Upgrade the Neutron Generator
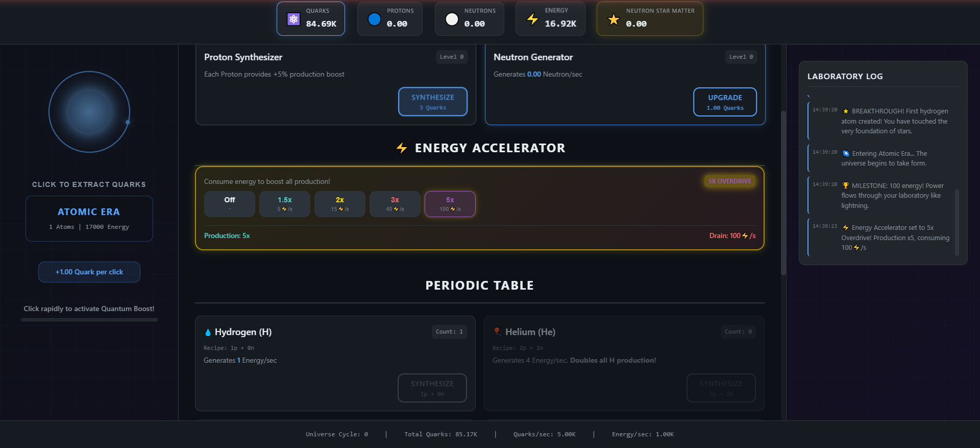Image resolution: width=980 pixels, height=448 pixels. point(725,102)
